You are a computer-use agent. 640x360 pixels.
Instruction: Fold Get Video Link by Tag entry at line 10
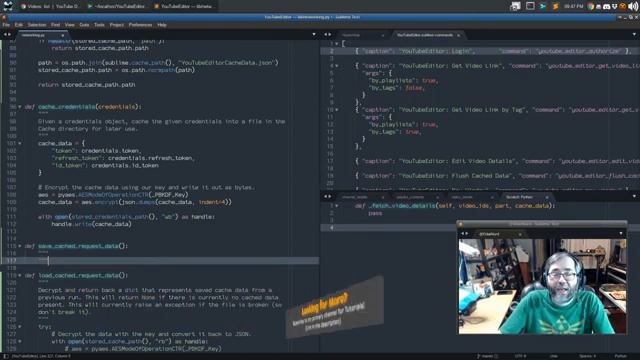click(337, 110)
